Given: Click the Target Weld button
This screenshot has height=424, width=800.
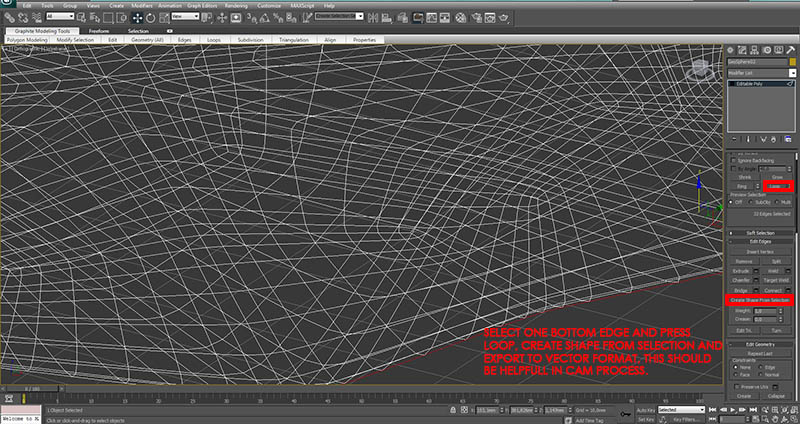Looking at the screenshot, I should tap(776, 281).
